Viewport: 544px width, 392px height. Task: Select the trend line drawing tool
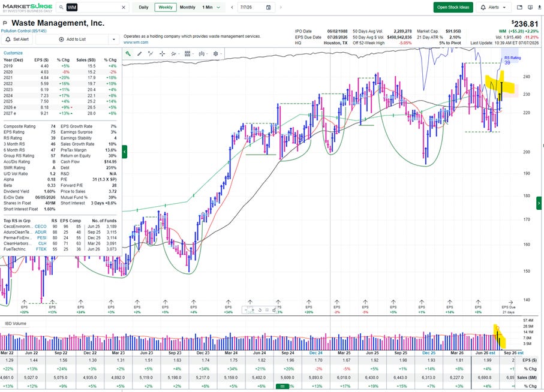pyautogui.click(x=151, y=54)
